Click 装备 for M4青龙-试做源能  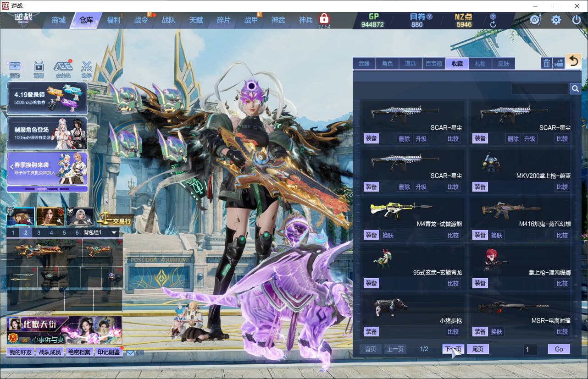tap(371, 235)
